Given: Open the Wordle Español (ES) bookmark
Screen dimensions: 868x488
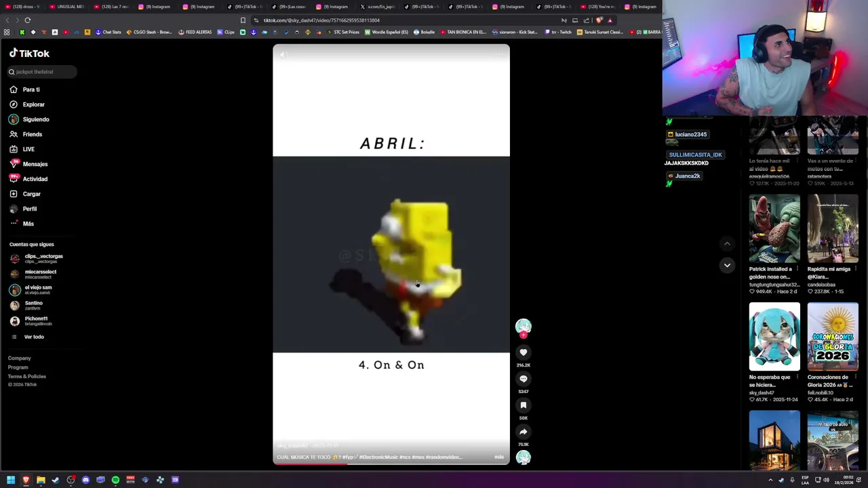Looking at the screenshot, I should (x=387, y=32).
